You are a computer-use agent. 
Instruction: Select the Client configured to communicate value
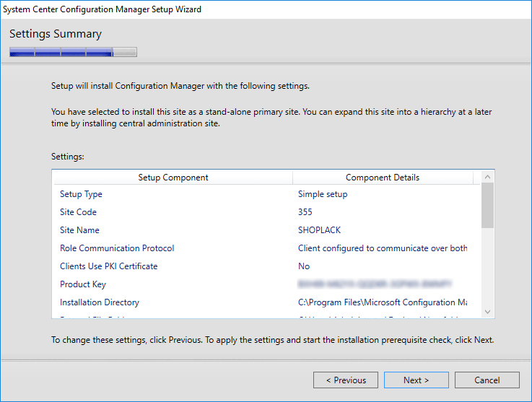(383, 248)
